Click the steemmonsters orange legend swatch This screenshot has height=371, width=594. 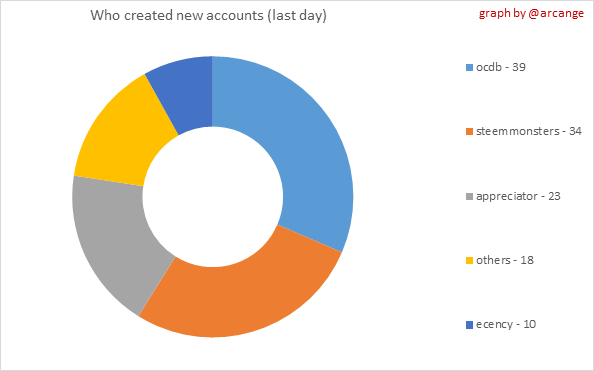469,132
